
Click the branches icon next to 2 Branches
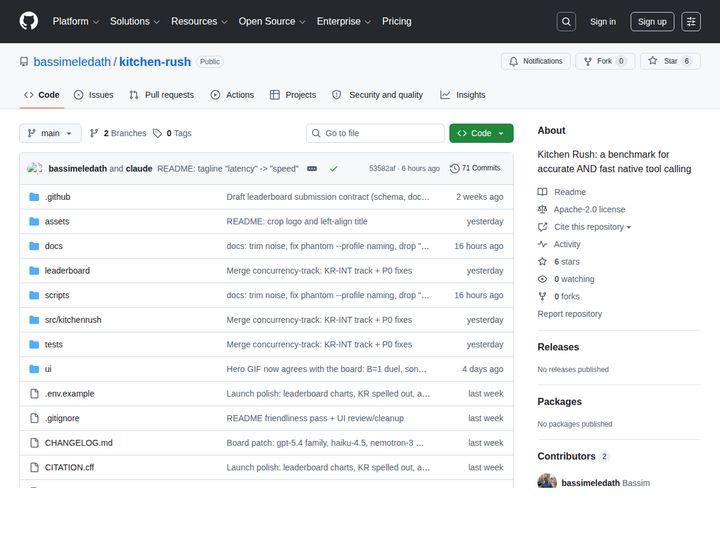(x=94, y=133)
